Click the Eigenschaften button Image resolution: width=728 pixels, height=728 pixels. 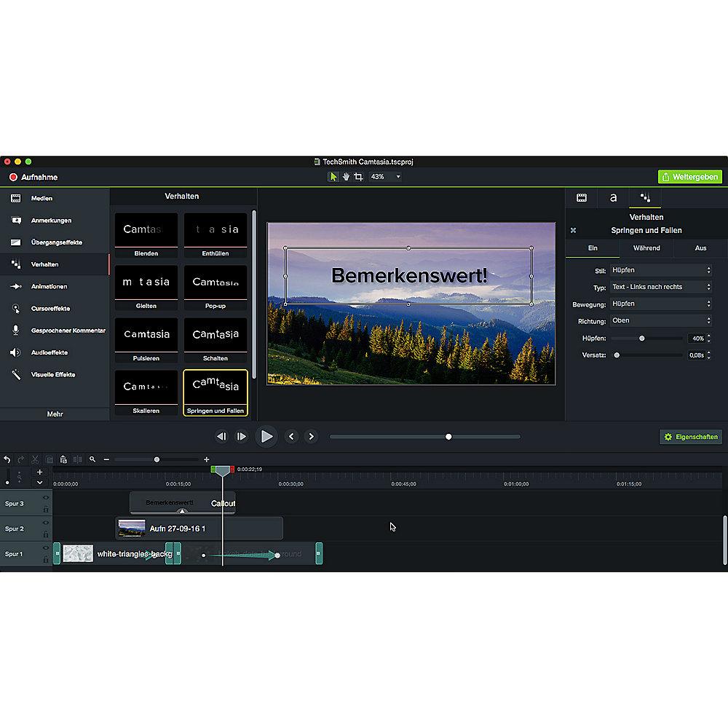[690, 437]
